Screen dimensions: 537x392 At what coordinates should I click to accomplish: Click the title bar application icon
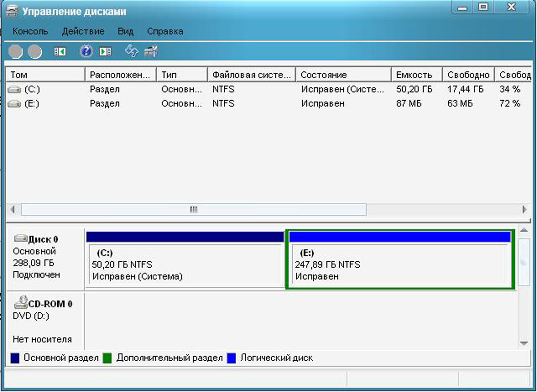12,10
